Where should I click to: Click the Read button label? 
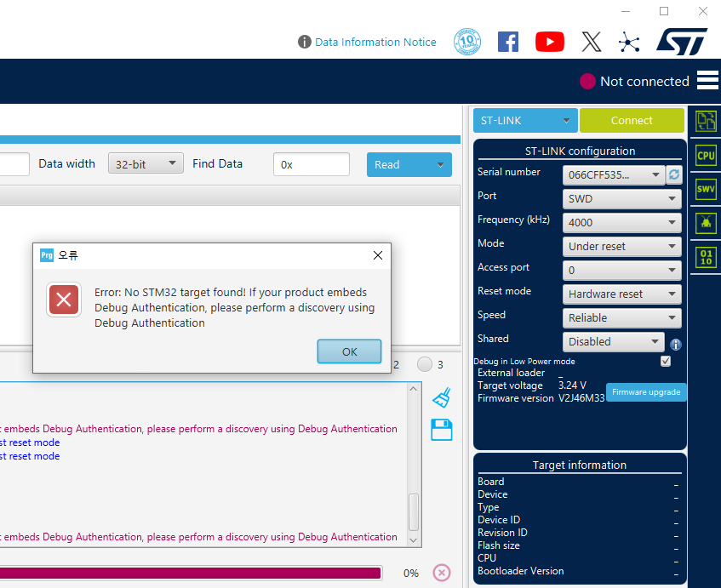click(x=387, y=164)
